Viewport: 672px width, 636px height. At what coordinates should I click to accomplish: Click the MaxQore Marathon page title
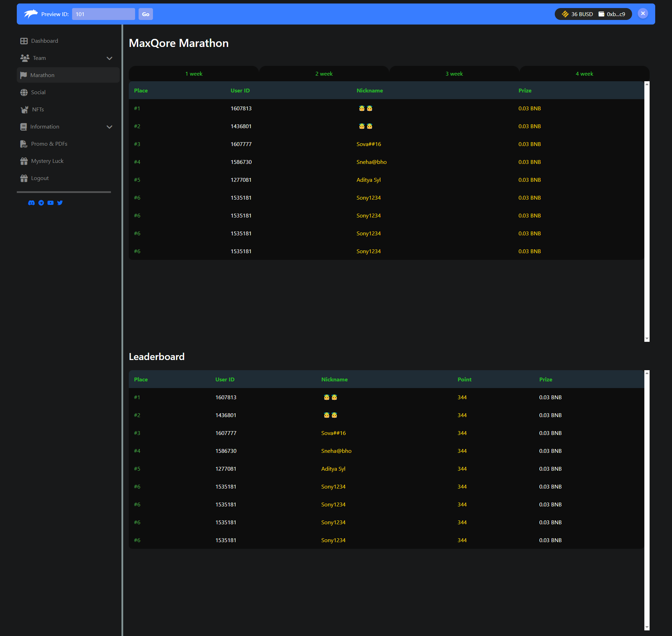click(x=179, y=43)
